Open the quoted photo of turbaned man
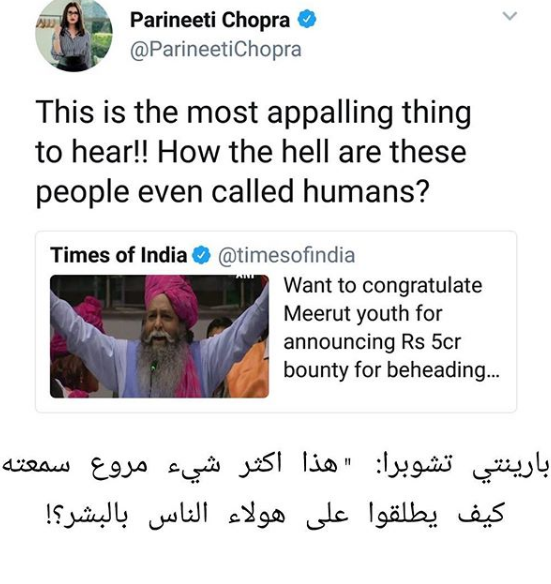The height and width of the screenshot is (584, 551). (x=159, y=336)
